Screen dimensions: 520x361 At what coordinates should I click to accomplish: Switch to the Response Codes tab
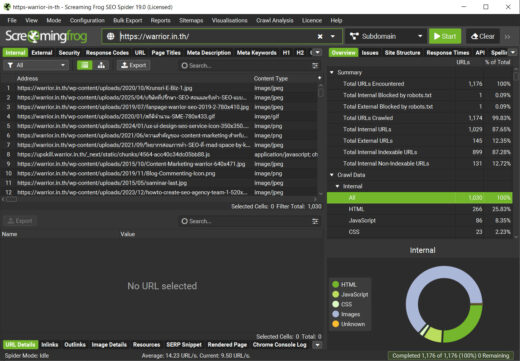tap(107, 53)
